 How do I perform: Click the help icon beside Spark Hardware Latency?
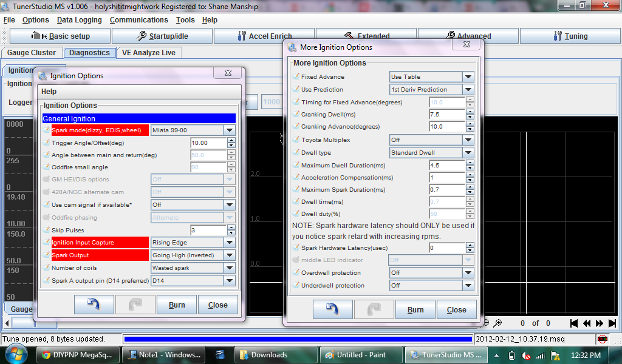[296, 248]
